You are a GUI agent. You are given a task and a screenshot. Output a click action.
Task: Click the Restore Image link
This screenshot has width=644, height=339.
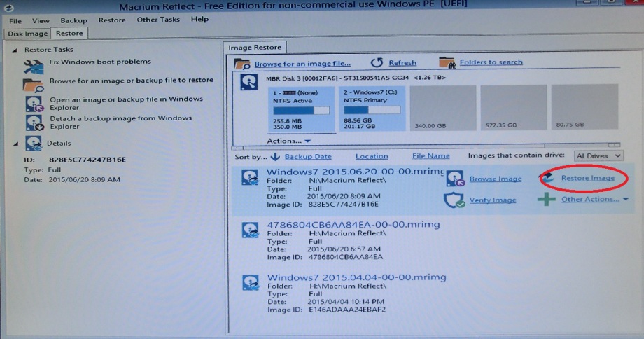click(x=587, y=178)
